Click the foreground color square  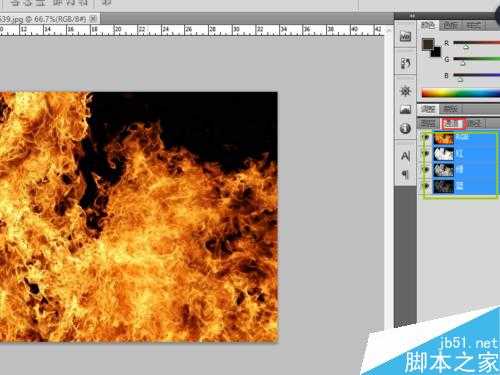[428, 44]
